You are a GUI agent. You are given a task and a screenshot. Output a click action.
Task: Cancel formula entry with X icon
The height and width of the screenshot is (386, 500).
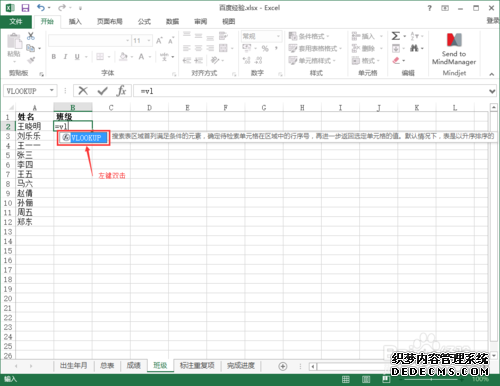click(83, 91)
